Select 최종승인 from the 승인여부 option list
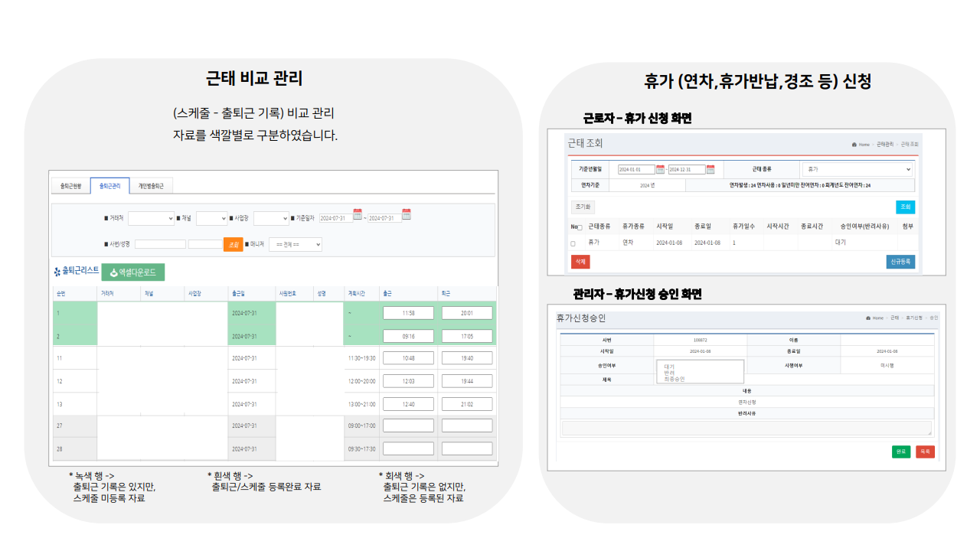Image resolution: width=980 pixels, height=551 pixels. (x=675, y=379)
